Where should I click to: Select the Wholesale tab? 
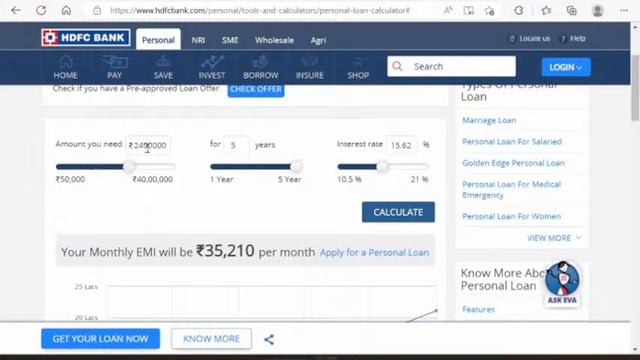(x=274, y=40)
